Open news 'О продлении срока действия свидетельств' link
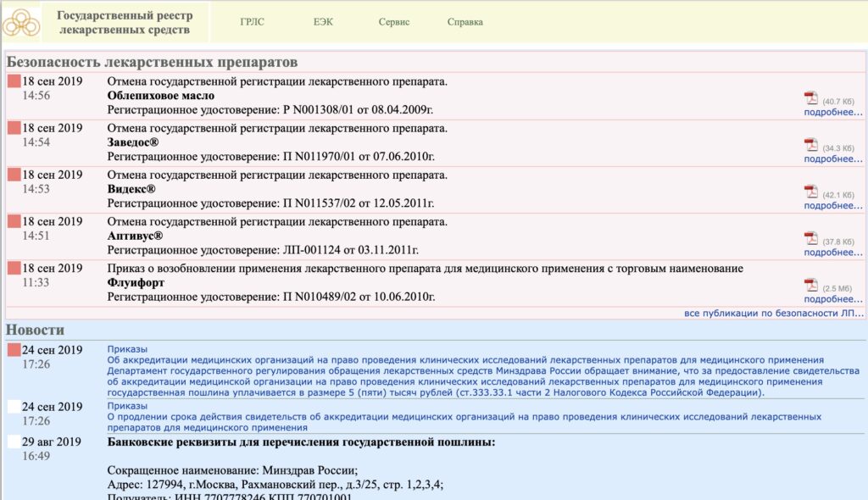Screen dimensions: 868x500 pyautogui.click(x=464, y=422)
